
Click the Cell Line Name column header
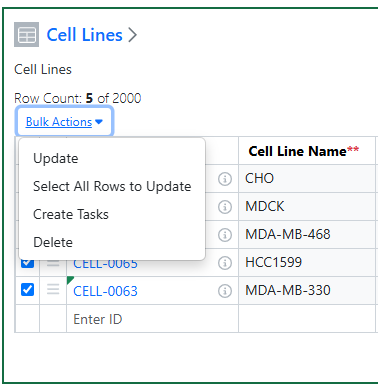(307, 151)
